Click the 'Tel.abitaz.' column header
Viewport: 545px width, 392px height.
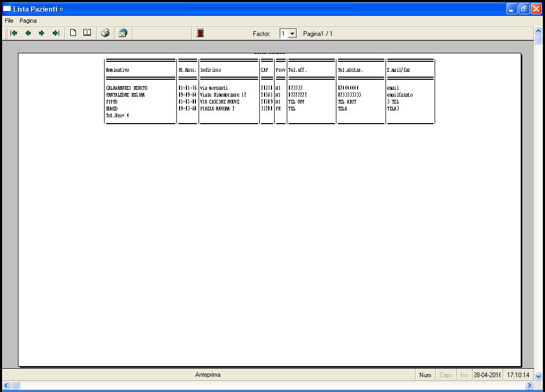pos(350,70)
